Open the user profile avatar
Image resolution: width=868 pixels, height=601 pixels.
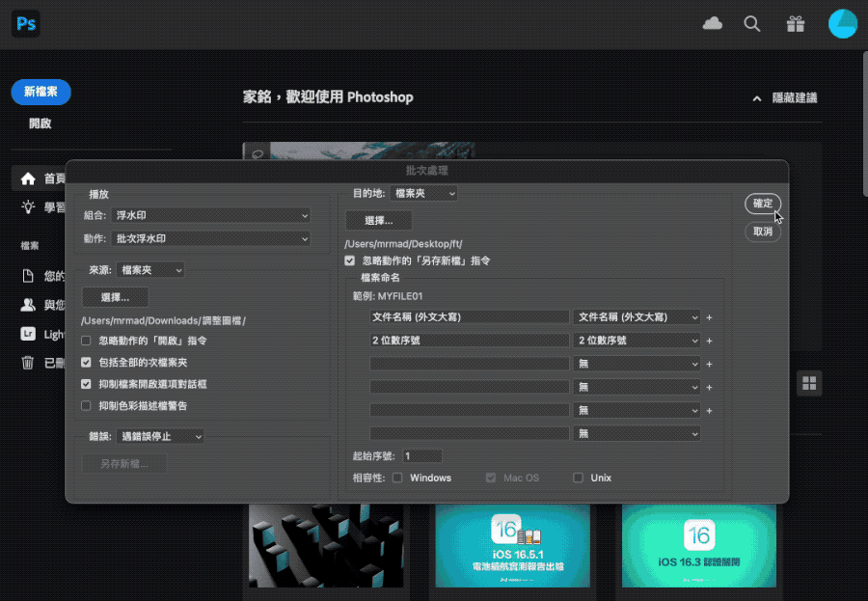(843, 24)
